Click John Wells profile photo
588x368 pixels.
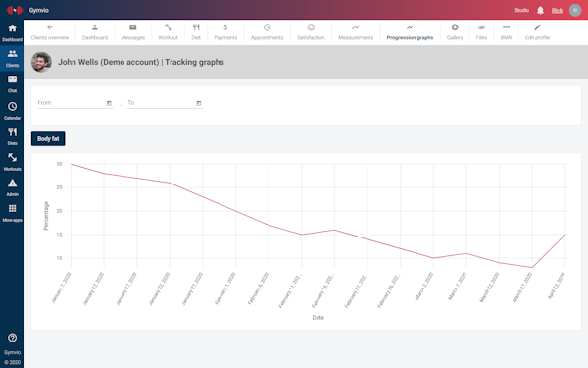pyautogui.click(x=41, y=62)
